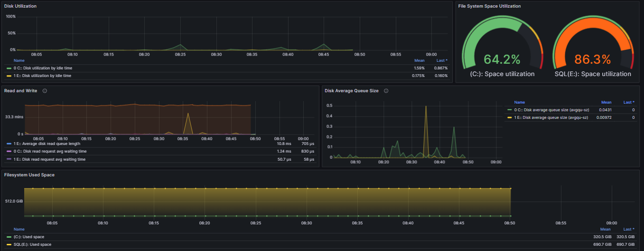The width and height of the screenshot is (644, 251).
Task: Click blue swatch for Average disk read queue length
Action: coord(9,144)
